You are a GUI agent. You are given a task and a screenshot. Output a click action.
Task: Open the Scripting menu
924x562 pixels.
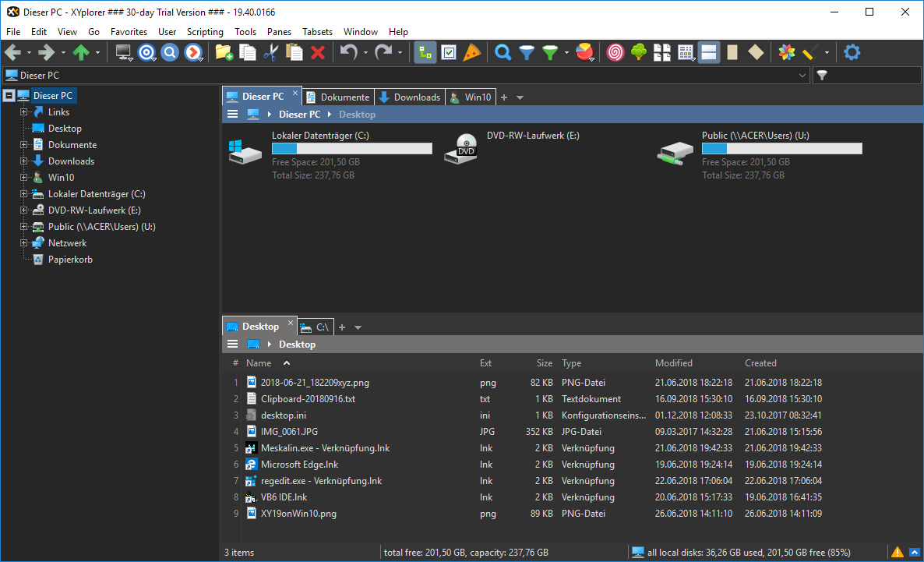(x=205, y=32)
